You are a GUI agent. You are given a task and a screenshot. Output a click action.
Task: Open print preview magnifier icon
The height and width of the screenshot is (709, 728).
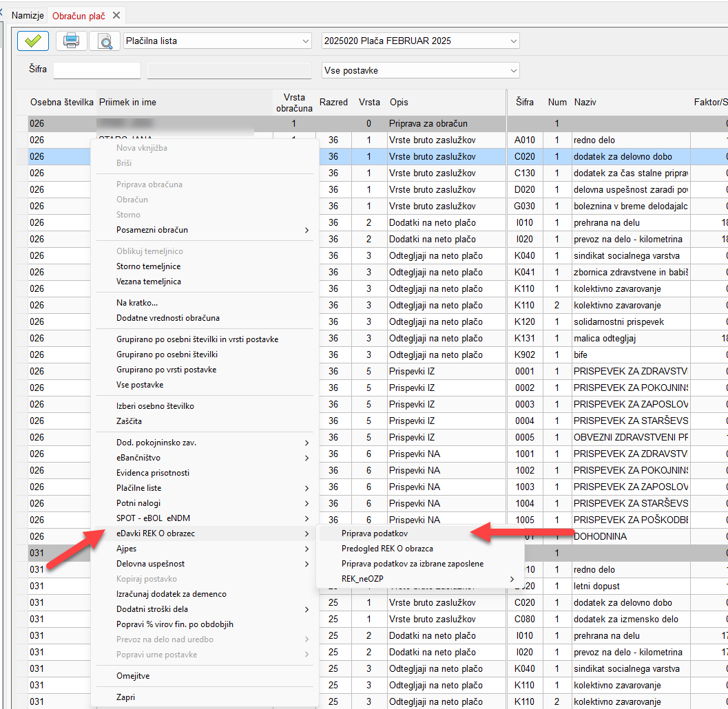point(105,41)
